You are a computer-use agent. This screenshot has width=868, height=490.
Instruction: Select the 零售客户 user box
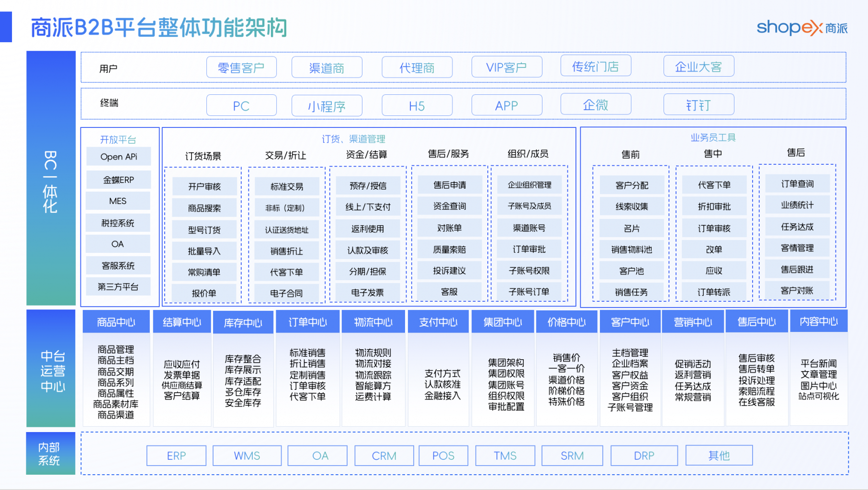click(241, 67)
